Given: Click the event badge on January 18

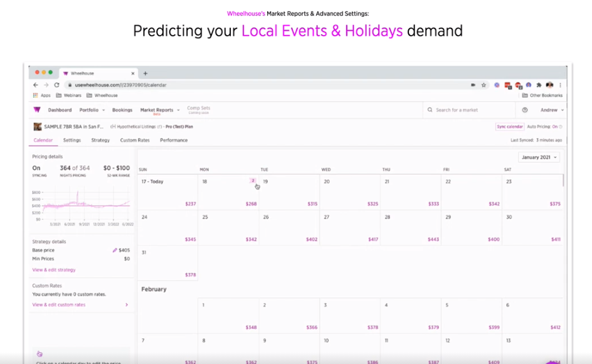Looking at the screenshot, I should tap(253, 180).
